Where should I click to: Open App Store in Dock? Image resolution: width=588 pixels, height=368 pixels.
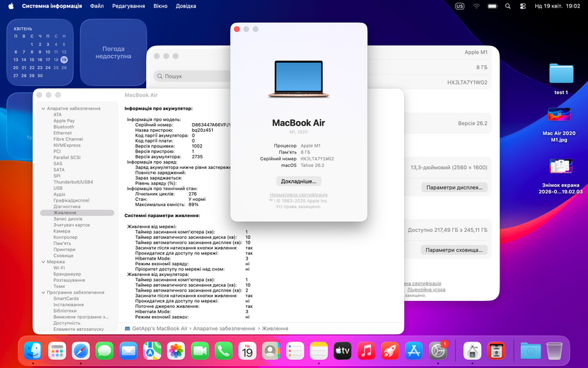coord(414,352)
